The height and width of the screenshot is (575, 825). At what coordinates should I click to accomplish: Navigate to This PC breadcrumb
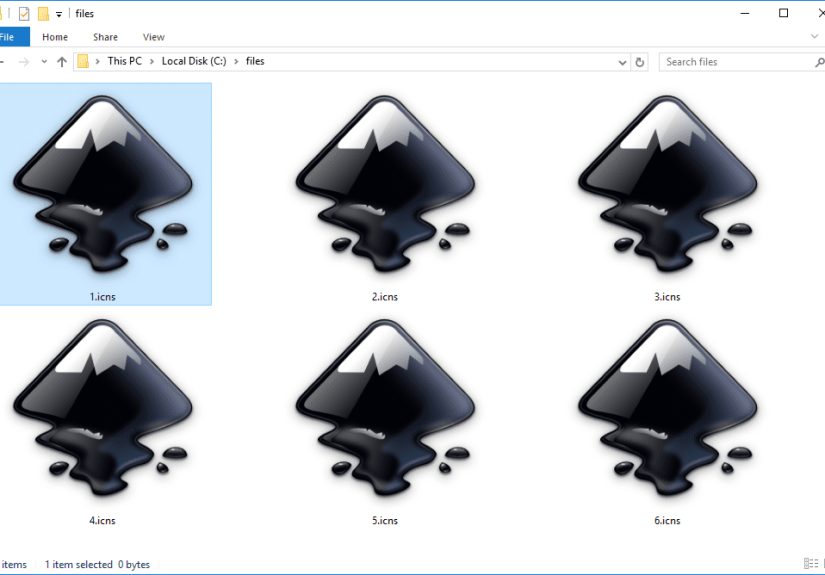pyautogui.click(x=125, y=61)
